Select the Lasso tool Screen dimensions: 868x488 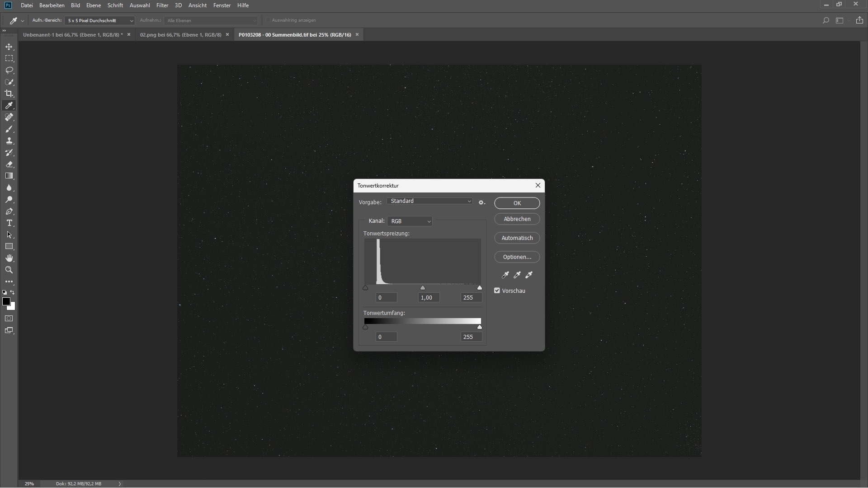tap(9, 70)
